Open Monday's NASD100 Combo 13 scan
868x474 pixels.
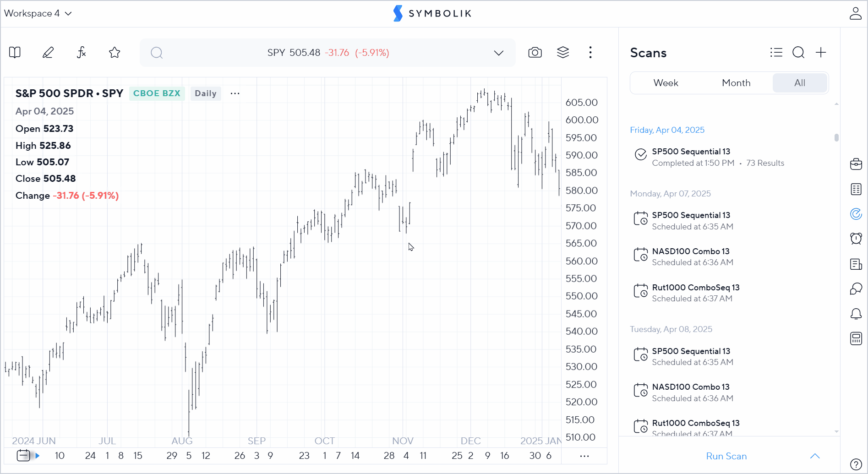click(729, 257)
